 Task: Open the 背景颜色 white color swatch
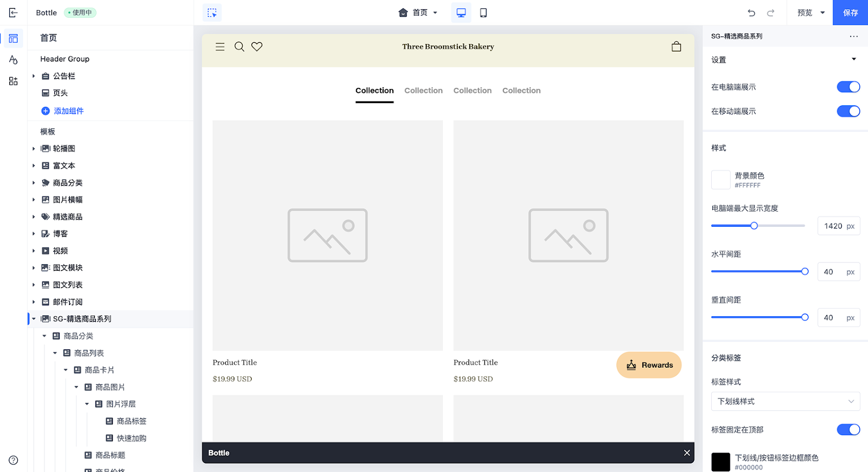720,180
